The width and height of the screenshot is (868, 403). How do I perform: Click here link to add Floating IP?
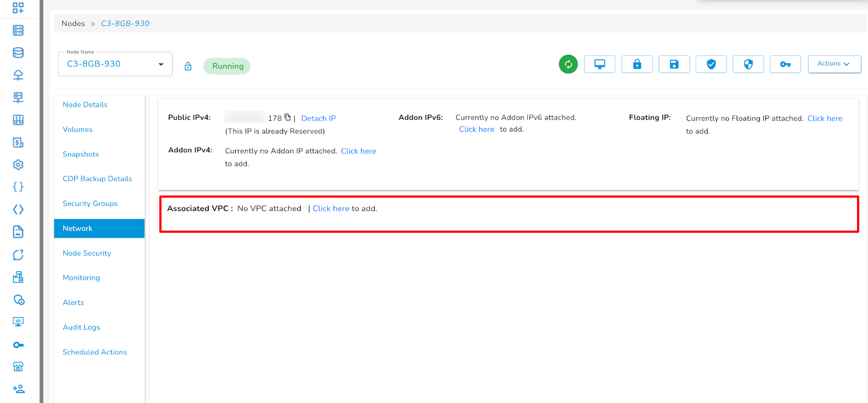825,119
